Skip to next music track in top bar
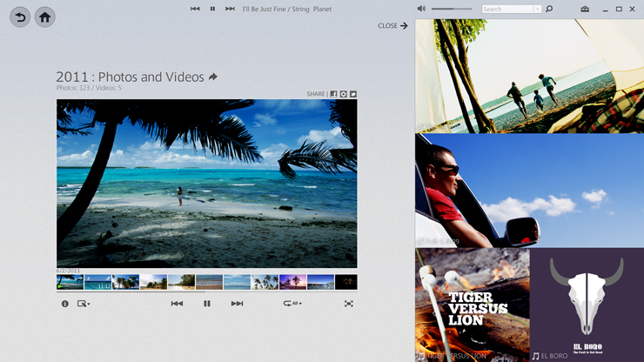 click(230, 9)
